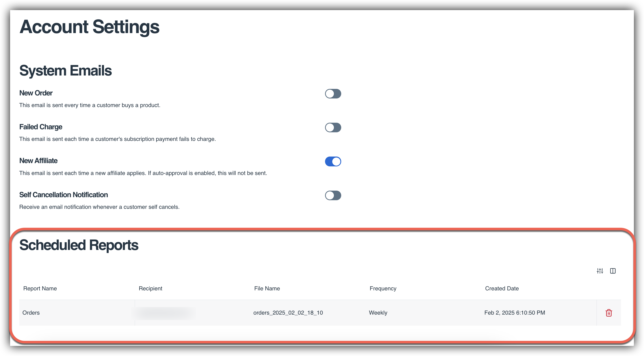This screenshot has height=356, width=644.
Task: Click the Feb 2, 2025 created date
Action: pos(514,313)
